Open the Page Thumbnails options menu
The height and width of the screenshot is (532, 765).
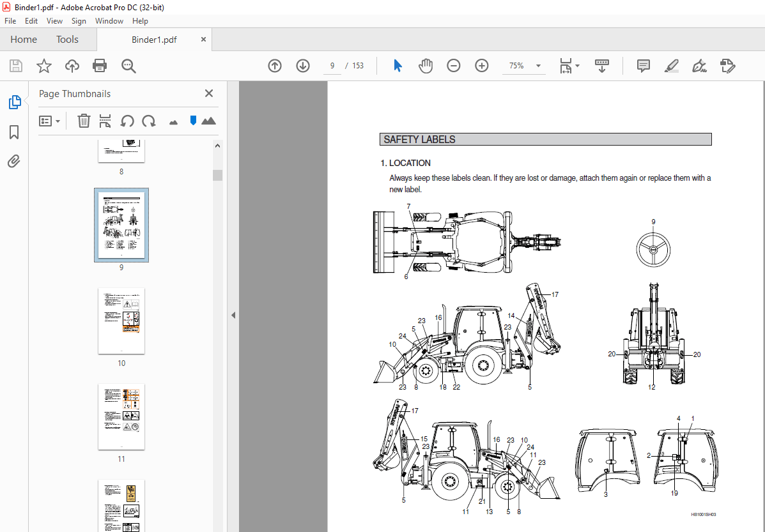[49, 121]
